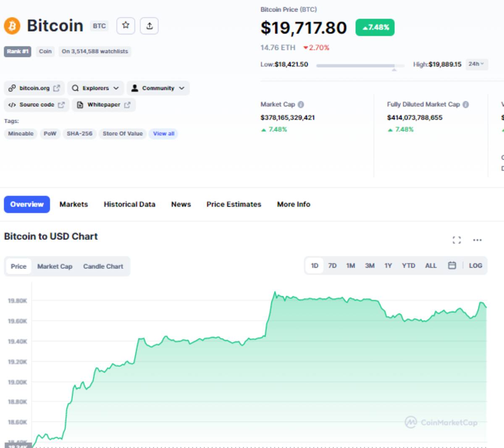The width and height of the screenshot is (504, 448).
Task: Click Store Of Value tag
Action: click(123, 134)
